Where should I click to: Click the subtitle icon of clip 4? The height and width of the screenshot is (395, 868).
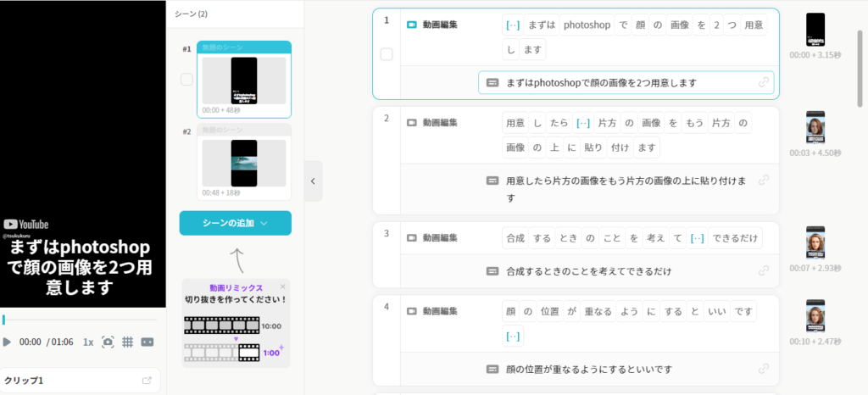(x=492, y=369)
